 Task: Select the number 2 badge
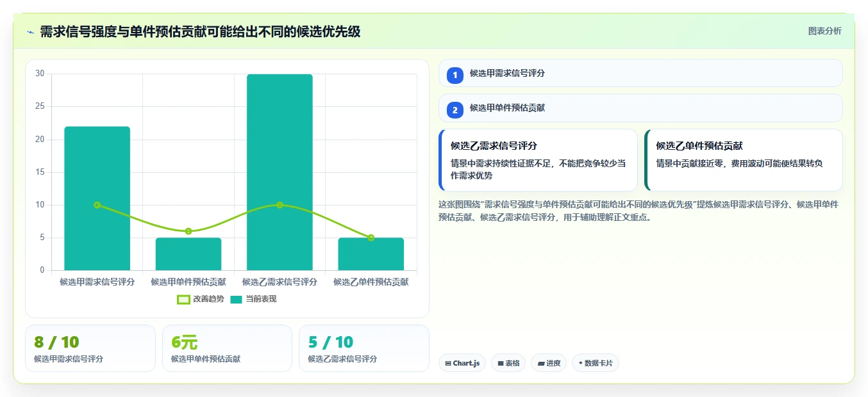455,110
